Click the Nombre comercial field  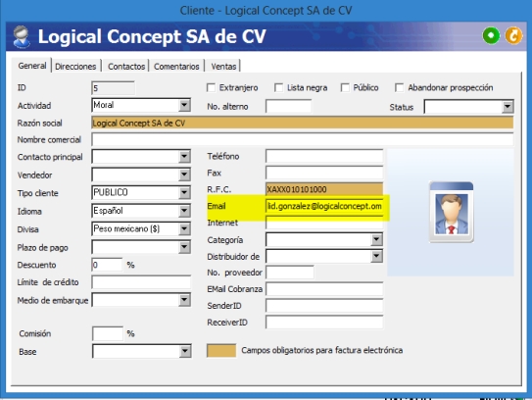[x=303, y=139]
